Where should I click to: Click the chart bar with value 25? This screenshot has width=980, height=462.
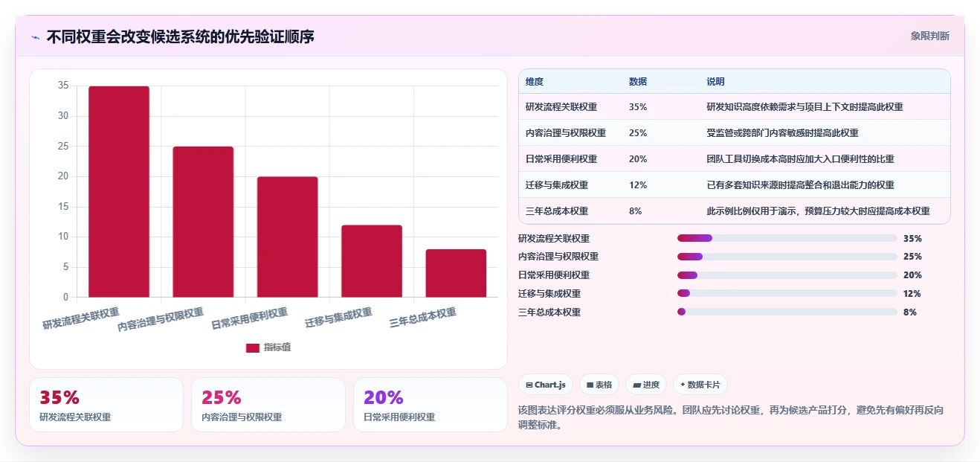[203, 222]
